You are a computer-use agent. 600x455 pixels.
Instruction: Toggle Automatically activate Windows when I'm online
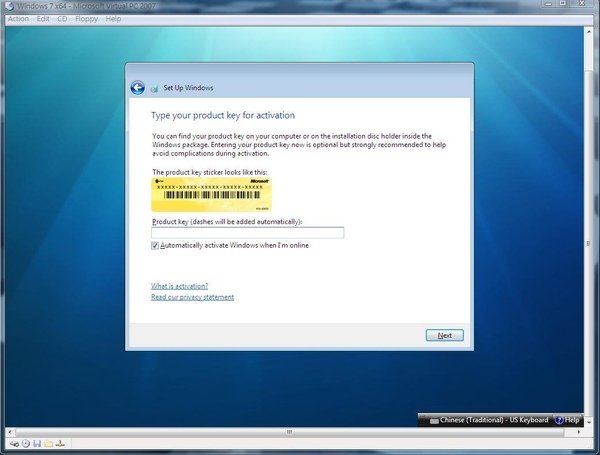pos(155,246)
